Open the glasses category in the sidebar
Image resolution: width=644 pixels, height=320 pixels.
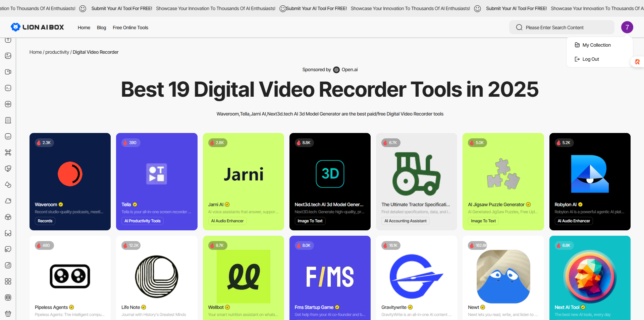pos(8,233)
